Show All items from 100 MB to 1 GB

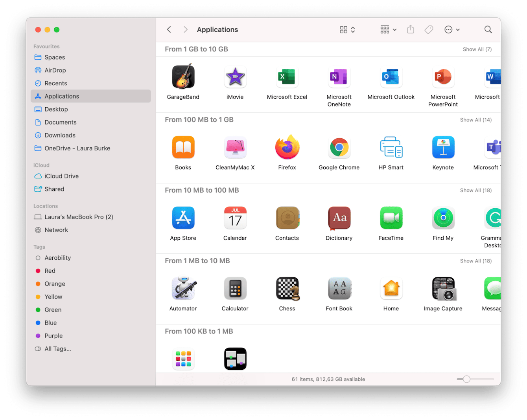[x=475, y=119]
